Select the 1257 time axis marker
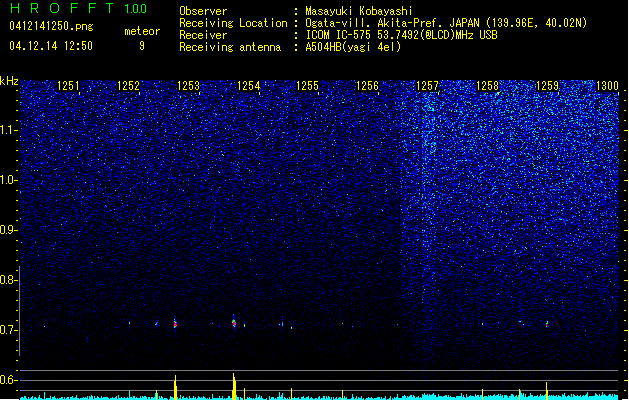Image resolution: width=629 pixels, height=400 pixels. (428, 86)
